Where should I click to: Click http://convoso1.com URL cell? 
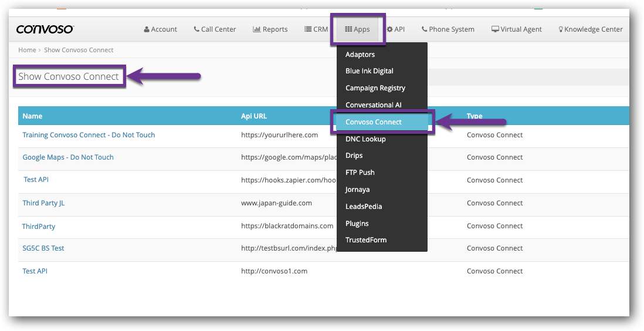[274, 271]
